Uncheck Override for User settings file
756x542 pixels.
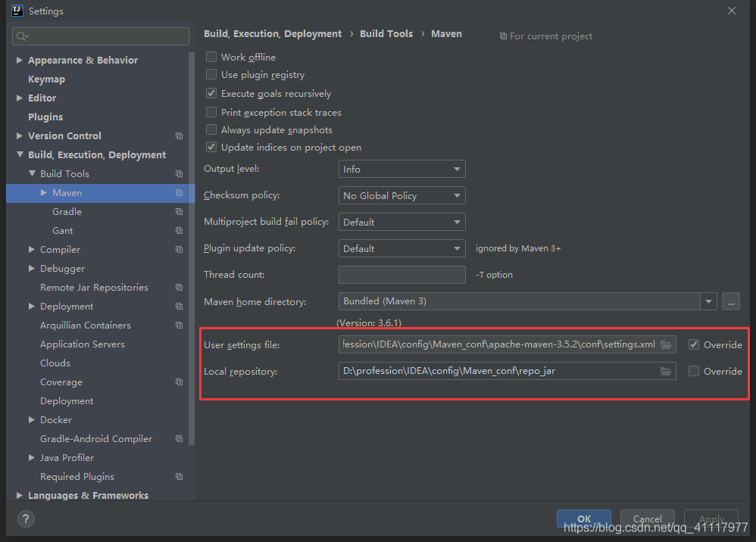[x=694, y=344]
